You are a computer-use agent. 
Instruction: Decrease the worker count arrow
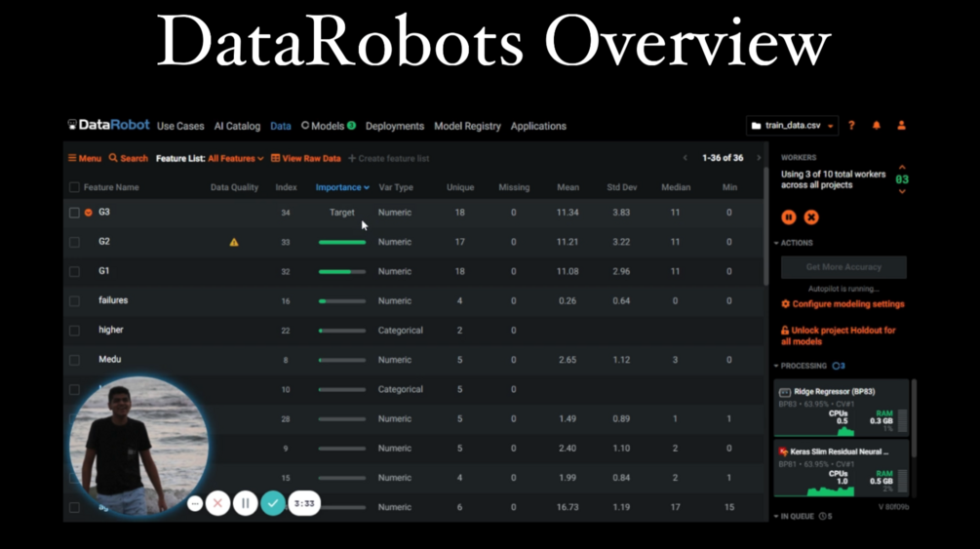(902, 191)
